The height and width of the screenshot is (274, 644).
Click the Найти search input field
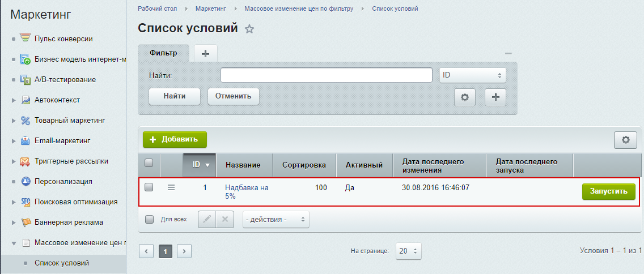(327, 75)
